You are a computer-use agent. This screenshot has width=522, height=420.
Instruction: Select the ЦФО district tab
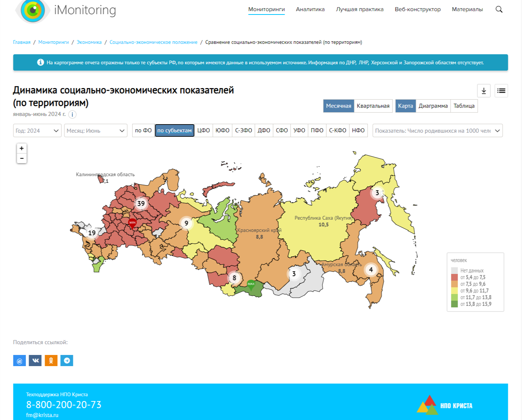tap(204, 130)
